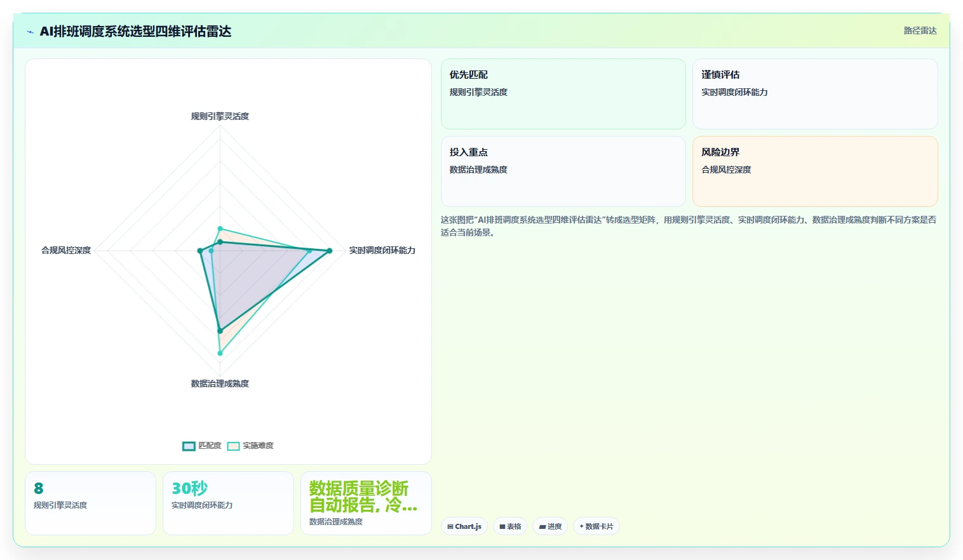The image size is (963, 560).
Task: Click the 表格 tag with the square icon
Action: click(510, 526)
